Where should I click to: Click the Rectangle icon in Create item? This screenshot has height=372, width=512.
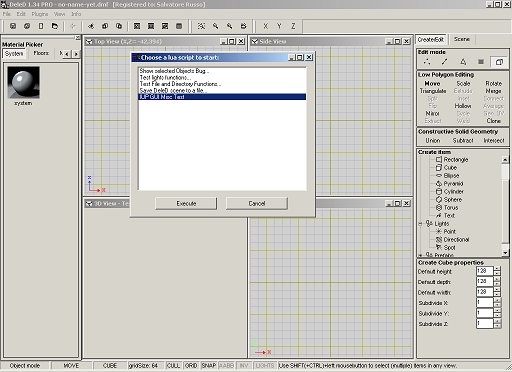point(439,160)
